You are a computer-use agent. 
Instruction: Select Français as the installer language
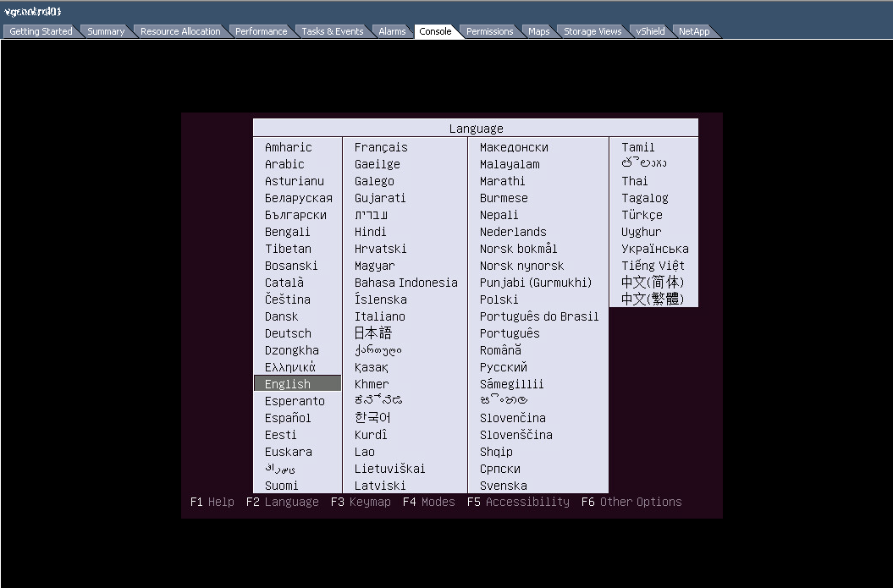(x=381, y=147)
